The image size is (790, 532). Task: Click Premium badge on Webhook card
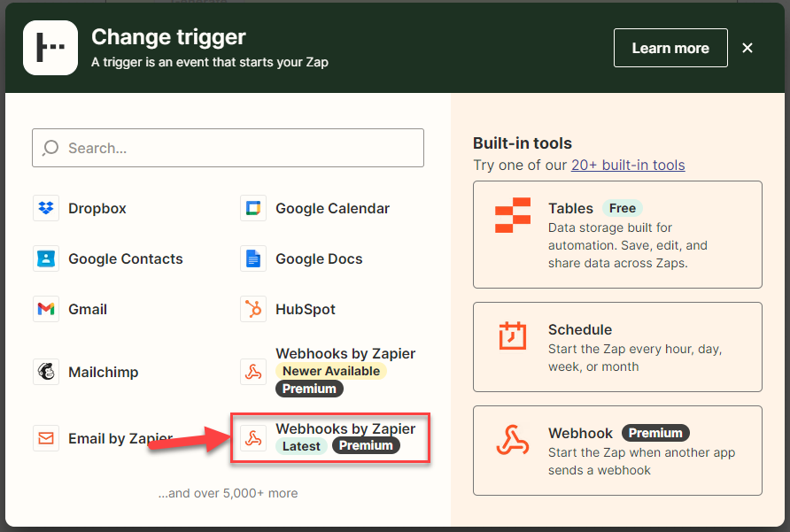pyautogui.click(x=655, y=433)
